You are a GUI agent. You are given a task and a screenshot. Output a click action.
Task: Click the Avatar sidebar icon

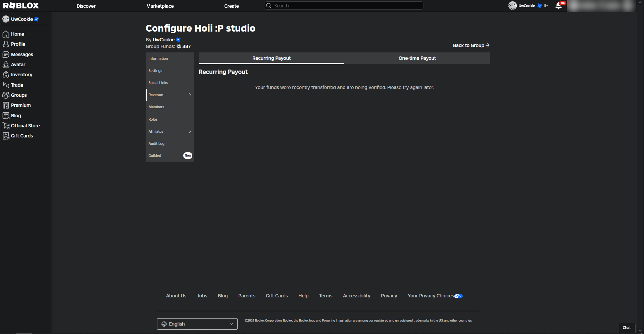click(x=6, y=65)
